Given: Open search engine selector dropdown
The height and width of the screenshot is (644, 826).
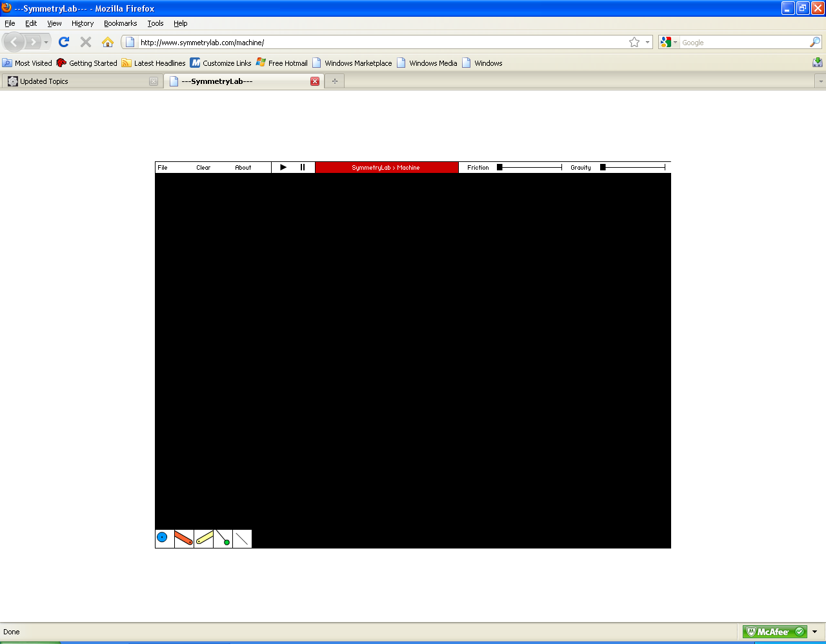Looking at the screenshot, I should (x=669, y=42).
